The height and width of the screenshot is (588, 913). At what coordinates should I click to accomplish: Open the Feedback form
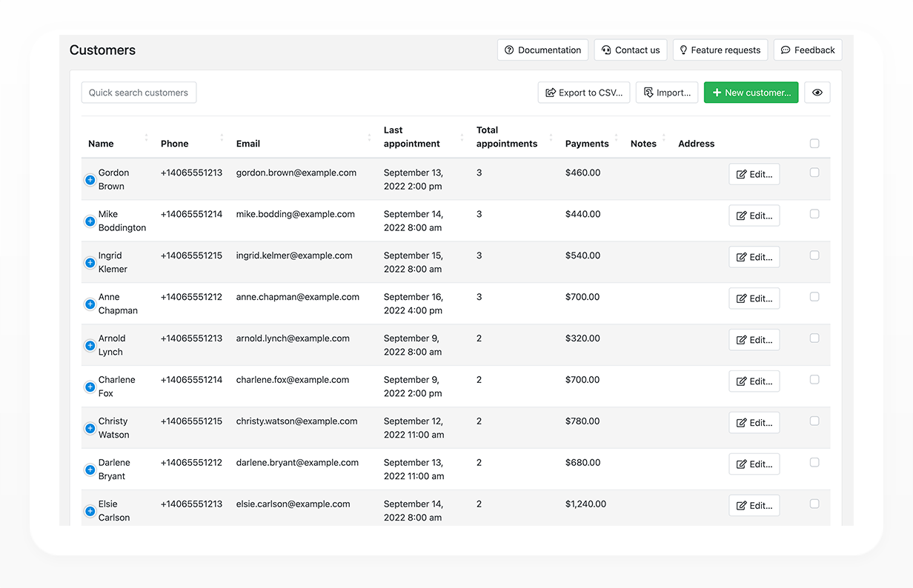(x=808, y=50)
